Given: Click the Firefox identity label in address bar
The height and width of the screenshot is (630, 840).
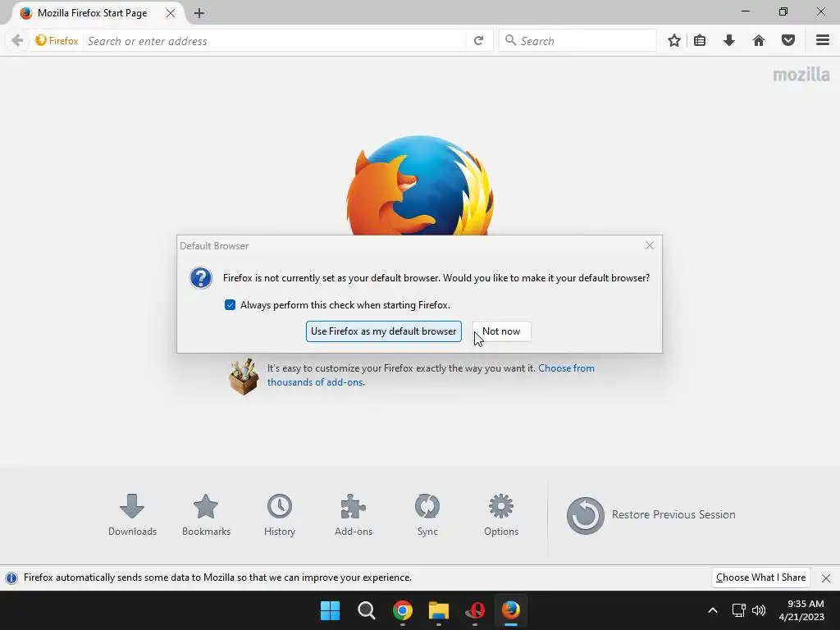Looking at the screenshot, I should (x=57, y=41).
